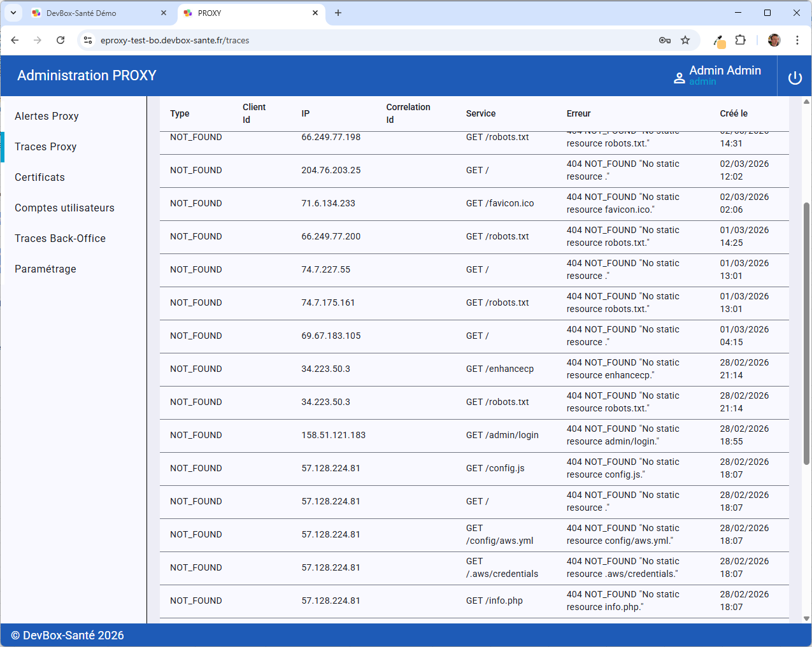Viewport: 812px width, 647px height.
Task: Go back using the back arrow
Action: [15, 40]
